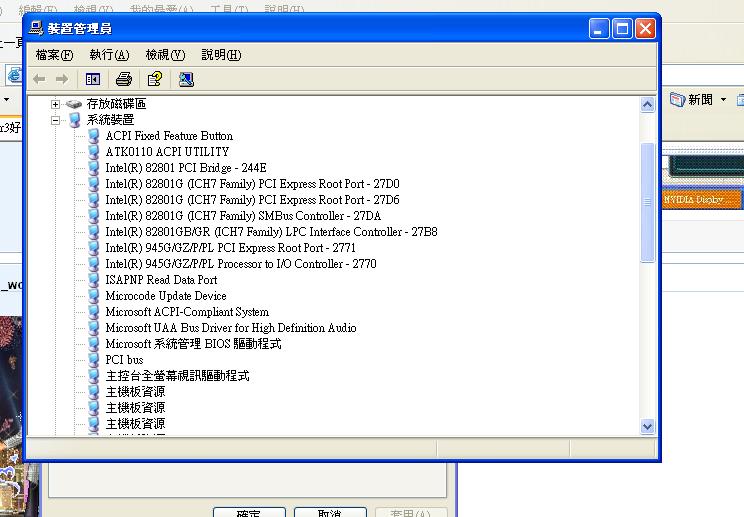Open the 執行(A) menu
This screenshot has height=517, width=744.
(109, 55)
